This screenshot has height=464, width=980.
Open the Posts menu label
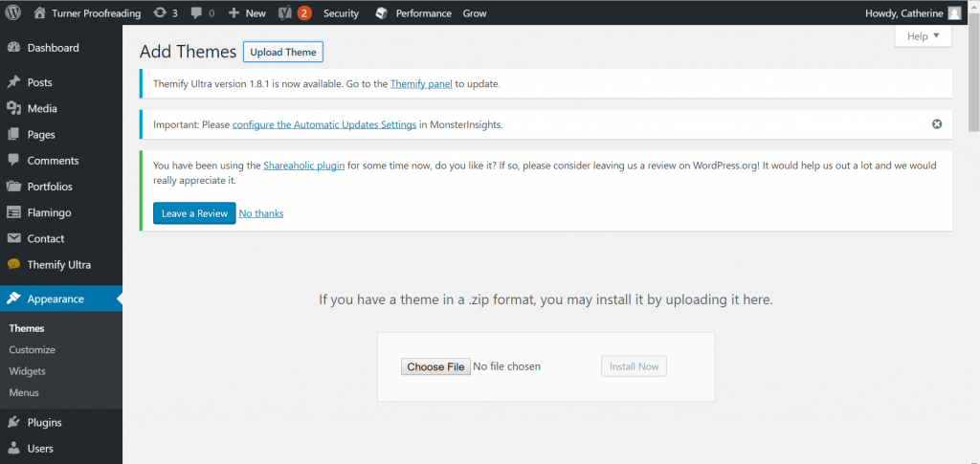click(40, 82)
